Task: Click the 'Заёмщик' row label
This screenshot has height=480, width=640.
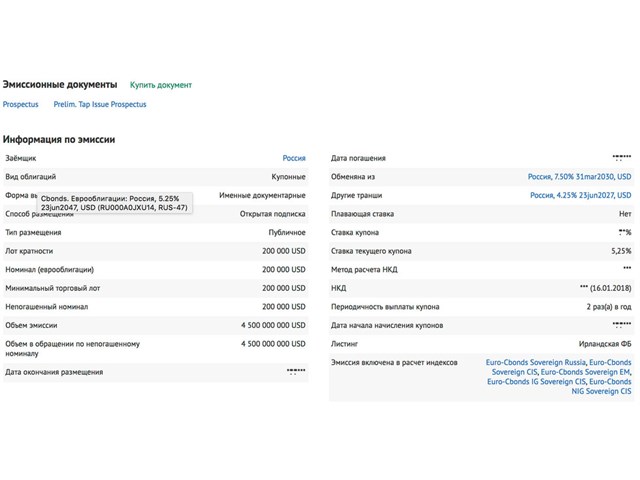Action: 20,158
